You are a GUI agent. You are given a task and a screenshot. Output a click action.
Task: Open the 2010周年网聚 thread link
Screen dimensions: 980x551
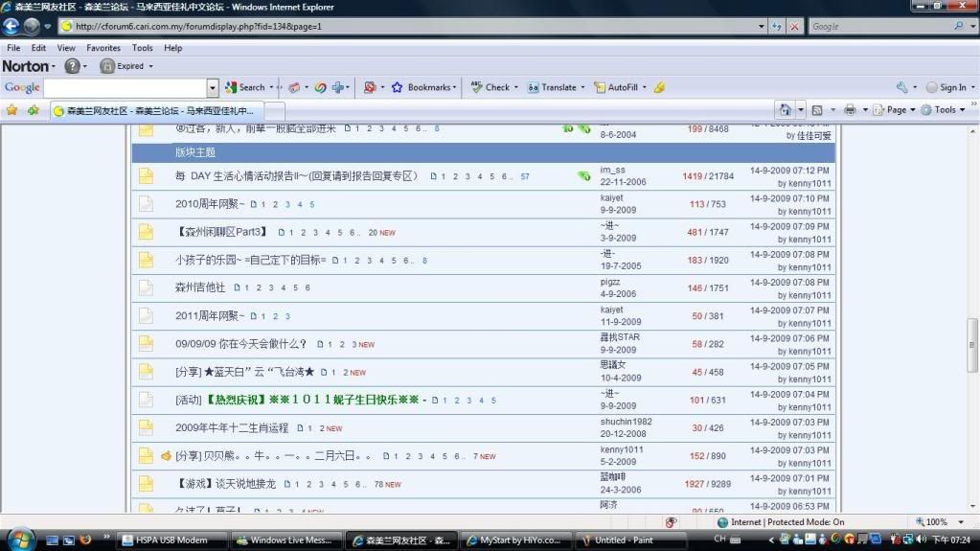point(210,204)
